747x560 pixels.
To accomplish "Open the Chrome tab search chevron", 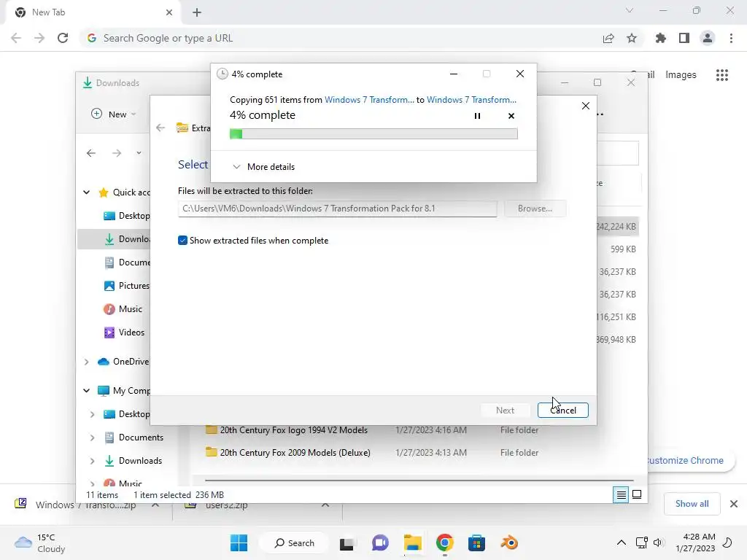I will pos(630,10).
